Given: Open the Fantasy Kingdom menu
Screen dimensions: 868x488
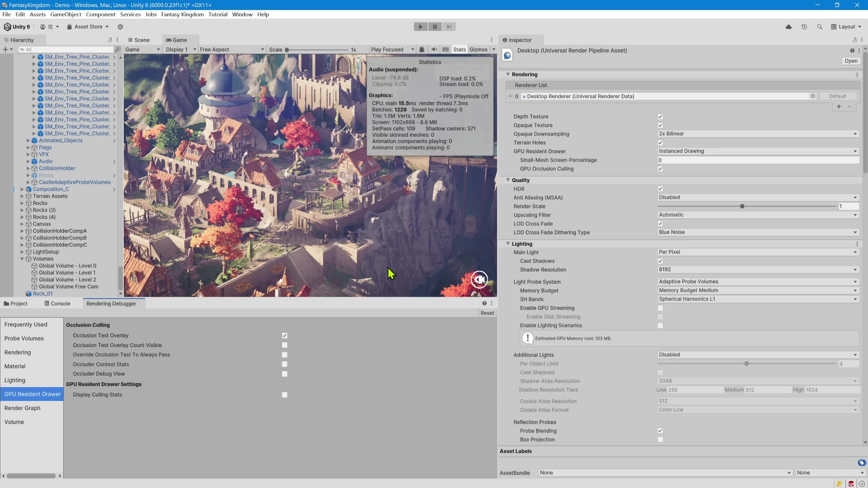Looking at the screenshot, I should point(182,14).
